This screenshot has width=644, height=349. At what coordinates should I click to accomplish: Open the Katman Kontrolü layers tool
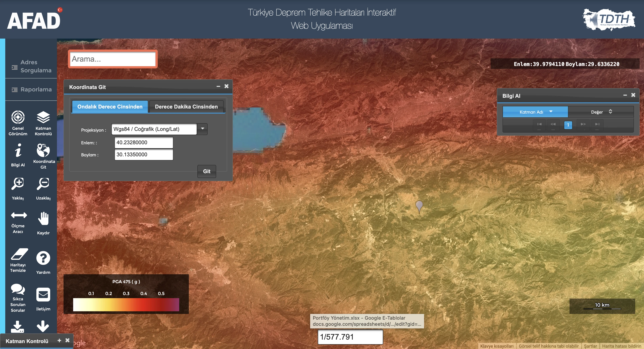click(43, 123)
